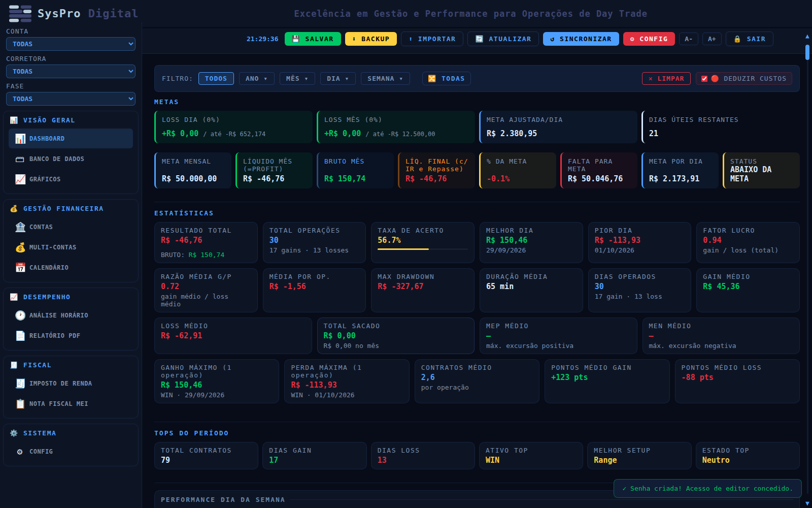Click the vertical scrollbar thumb
This screenshot has height=508, width=812.
pos(807,52)
